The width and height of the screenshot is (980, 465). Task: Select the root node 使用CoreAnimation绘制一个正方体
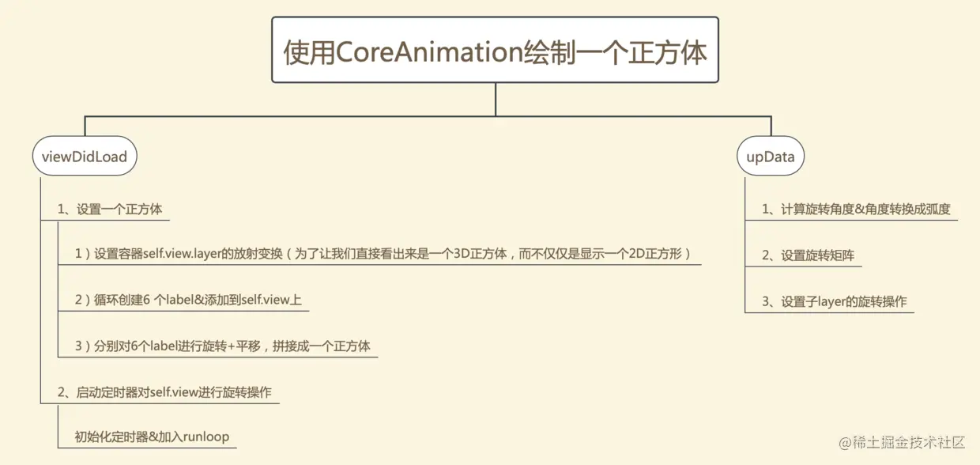pos(495,50)
